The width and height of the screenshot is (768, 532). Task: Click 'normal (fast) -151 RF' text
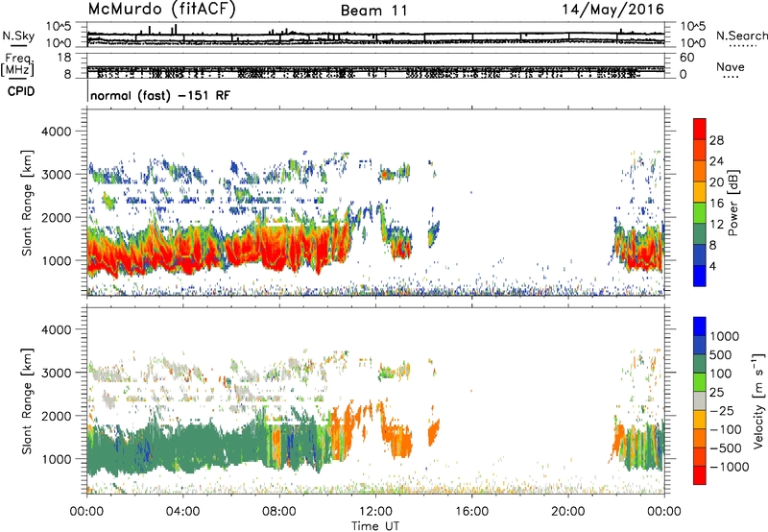160,95
